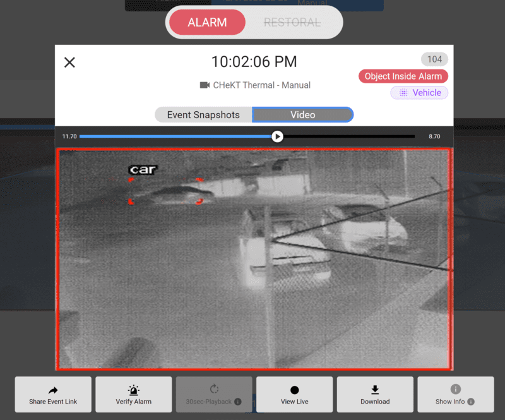The image size is (505, 420).
Task: Click the 'car' detection label in video
Action: click(143, 170)
